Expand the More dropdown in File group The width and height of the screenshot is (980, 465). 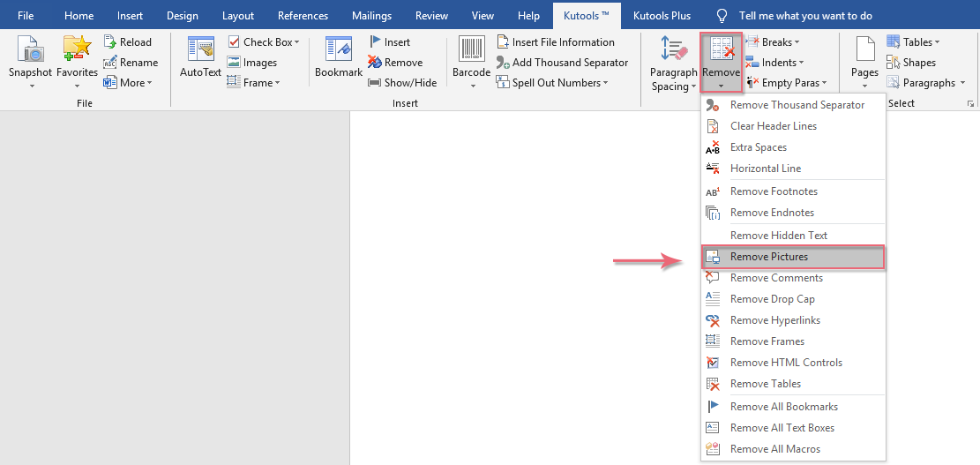(x=128, y=83)
